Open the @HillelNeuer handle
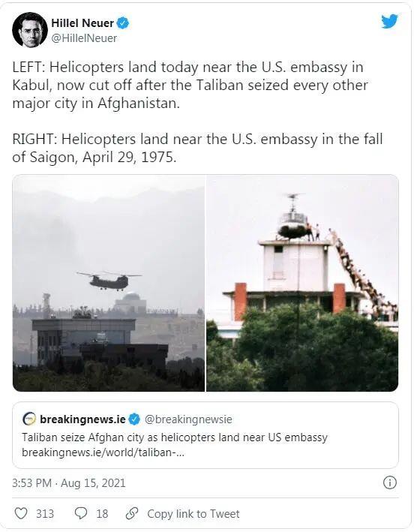 pos(84,38)
